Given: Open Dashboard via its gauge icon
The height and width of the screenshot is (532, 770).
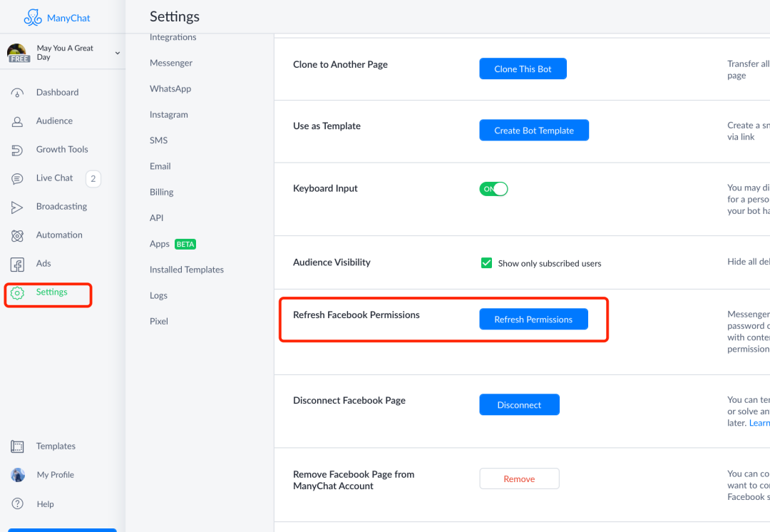Looking at the screenshot, I should (17, 93).
